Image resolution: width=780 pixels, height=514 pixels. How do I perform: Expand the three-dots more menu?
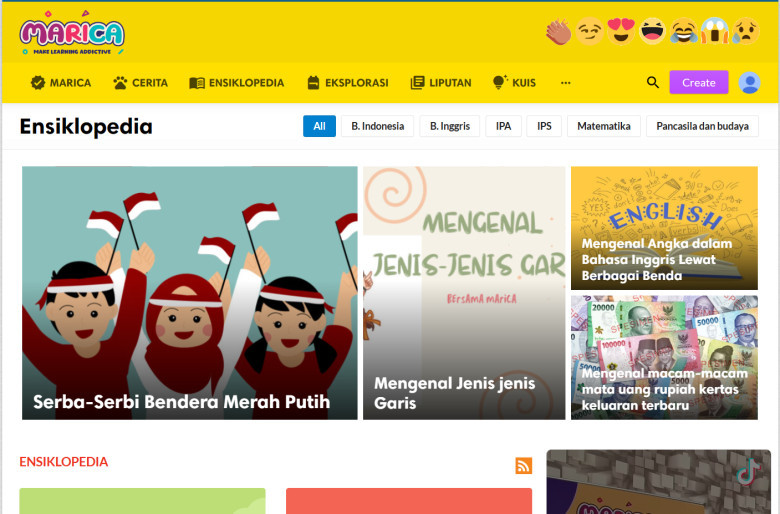pyautogui.click(x=566, y=83)
